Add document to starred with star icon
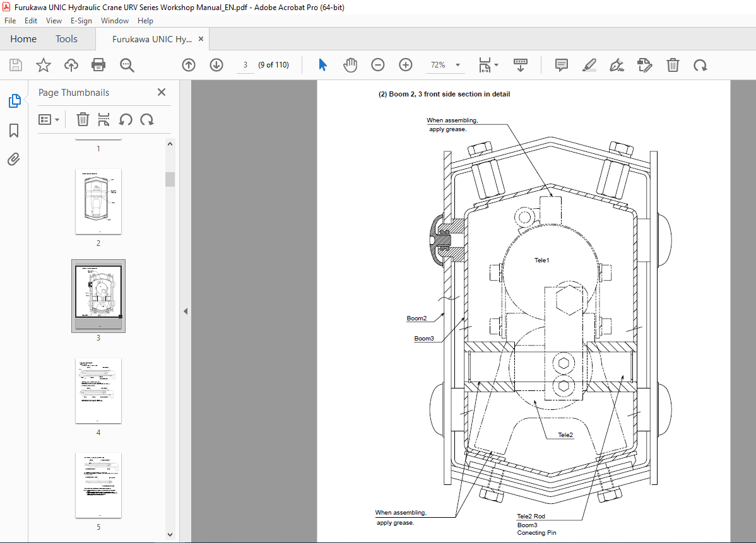The width and height of the screenshot is (756, 543). [x=44, y=65]
